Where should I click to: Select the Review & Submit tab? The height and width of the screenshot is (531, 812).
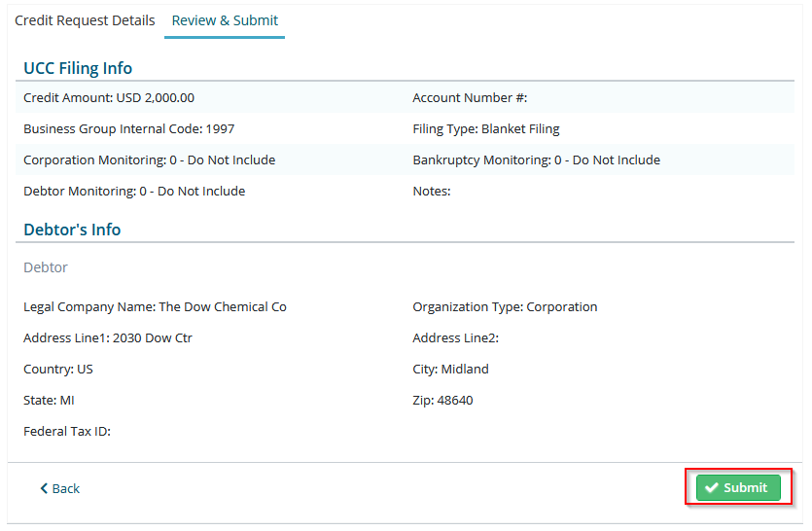click(225, 20)
